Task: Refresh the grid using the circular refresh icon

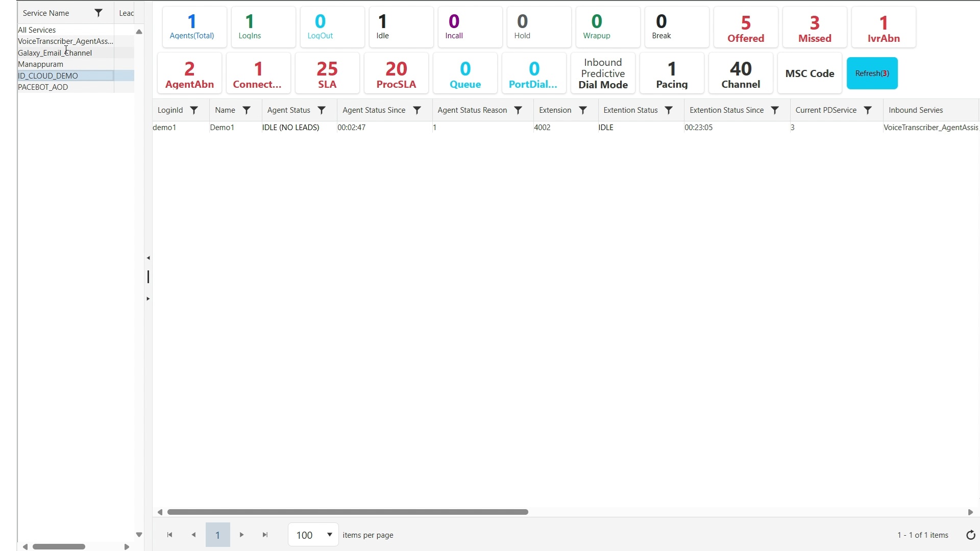Action: 971,535
